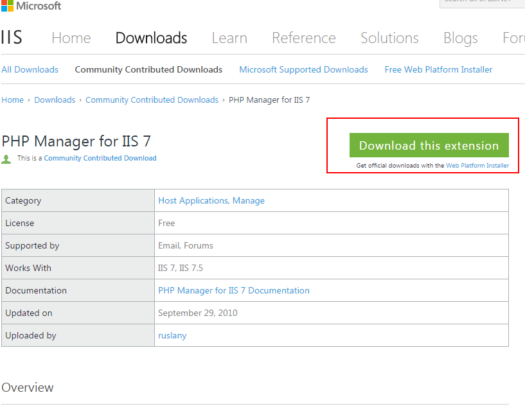Click the Free license value
The height and width of the screenshot is (420, 525).
[x=166, y=223]
